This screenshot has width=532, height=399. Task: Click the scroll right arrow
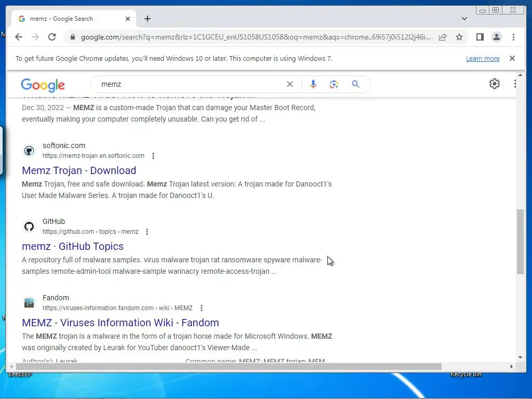[x=512, y=366]
